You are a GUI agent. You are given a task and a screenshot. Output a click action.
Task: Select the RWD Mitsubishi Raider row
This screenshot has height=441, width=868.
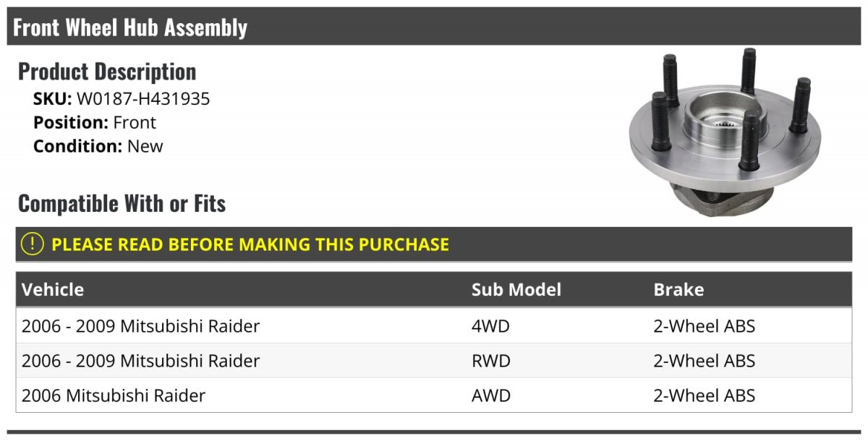tap(434, 361)
